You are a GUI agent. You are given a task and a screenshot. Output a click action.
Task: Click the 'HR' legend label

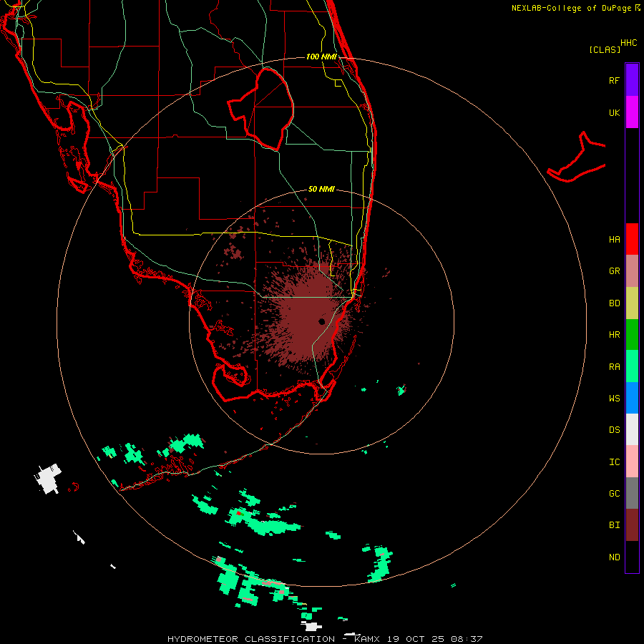[x=614, y=335]
